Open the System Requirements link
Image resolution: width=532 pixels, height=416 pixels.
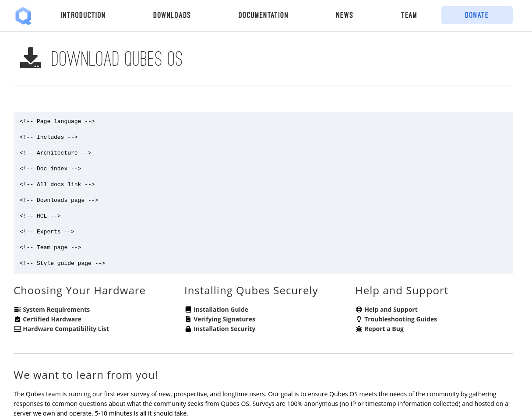point(56,310)
